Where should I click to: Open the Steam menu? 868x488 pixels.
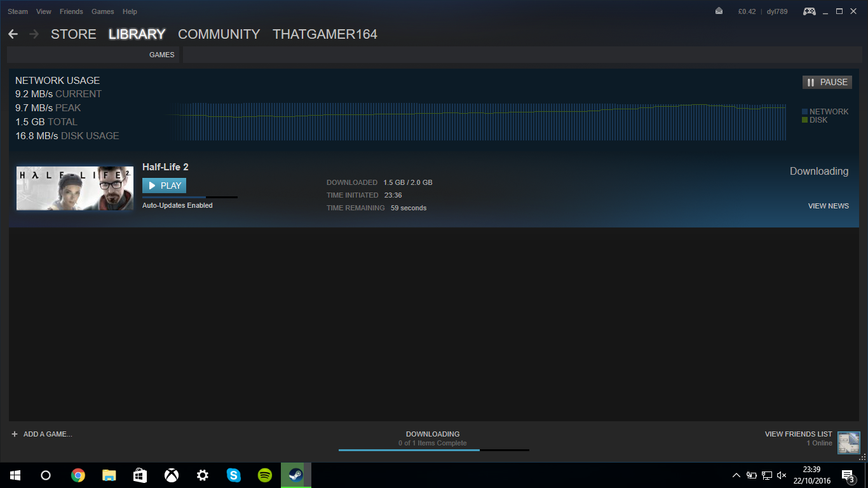click(18, 11)
